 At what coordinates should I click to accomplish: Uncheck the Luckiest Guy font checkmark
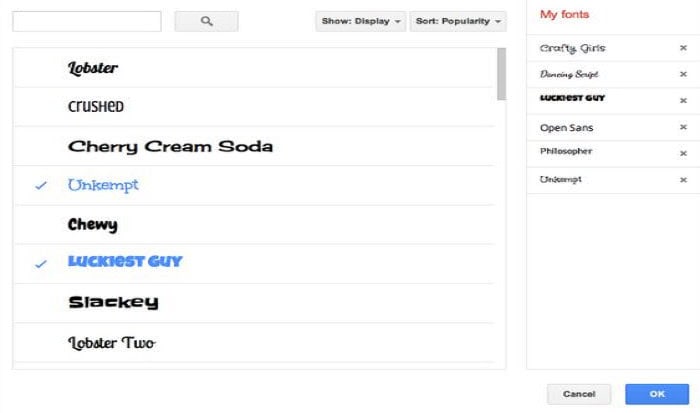pyautogui.click(x=41, y=264)
